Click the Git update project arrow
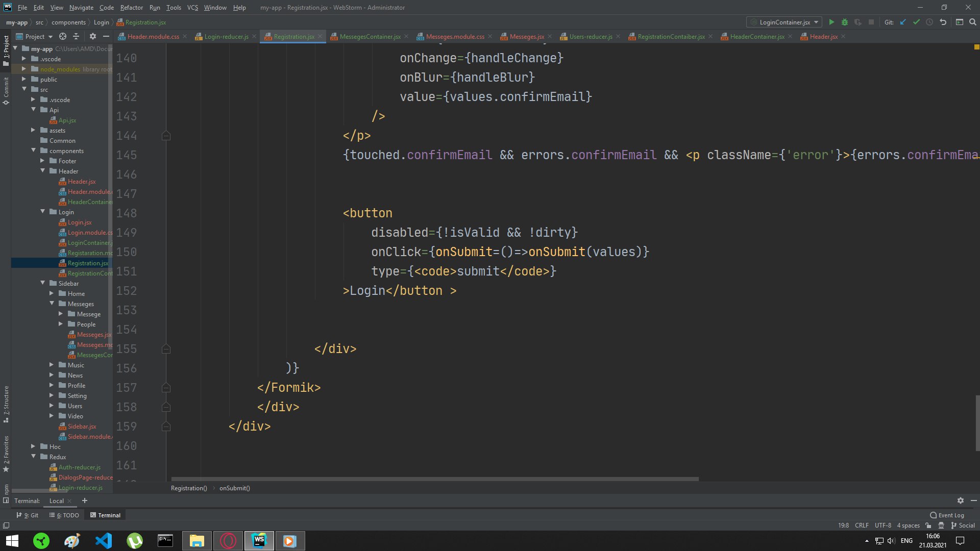The height and width of the screenshot is (551, 980). click(x=903, y=22)
